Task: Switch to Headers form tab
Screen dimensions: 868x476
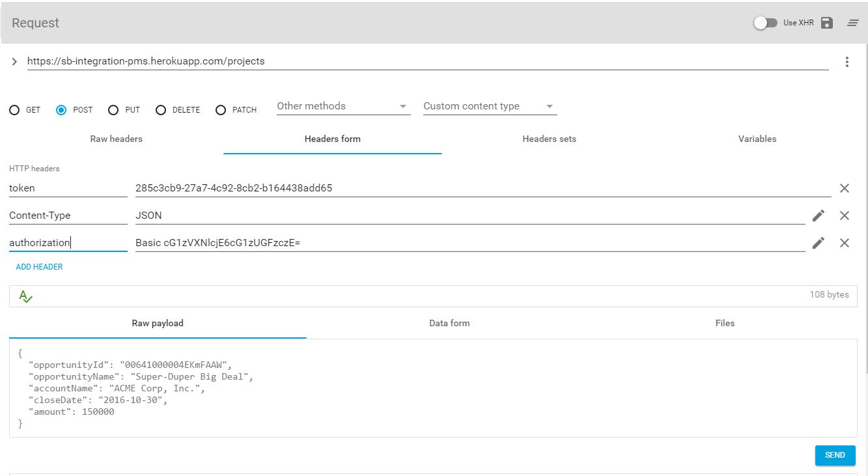Action: (332, 139)
